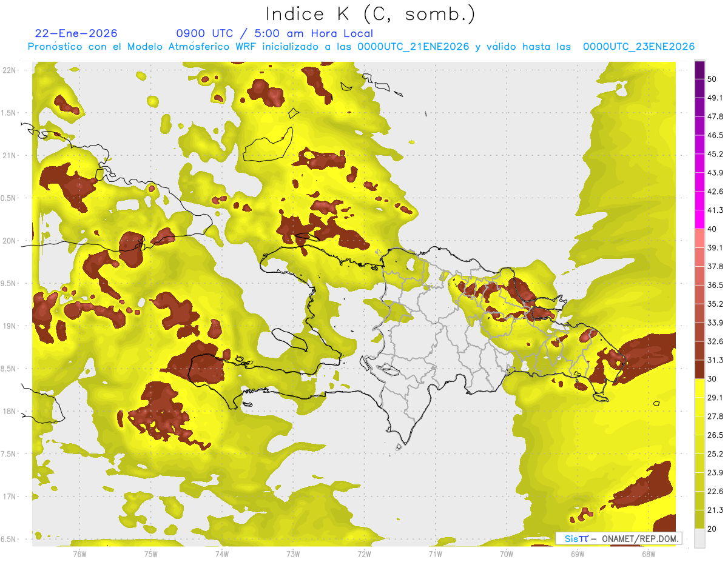Click the '20' colorbar value
This screenshot has height=562, width=728.
click(712, 529)
